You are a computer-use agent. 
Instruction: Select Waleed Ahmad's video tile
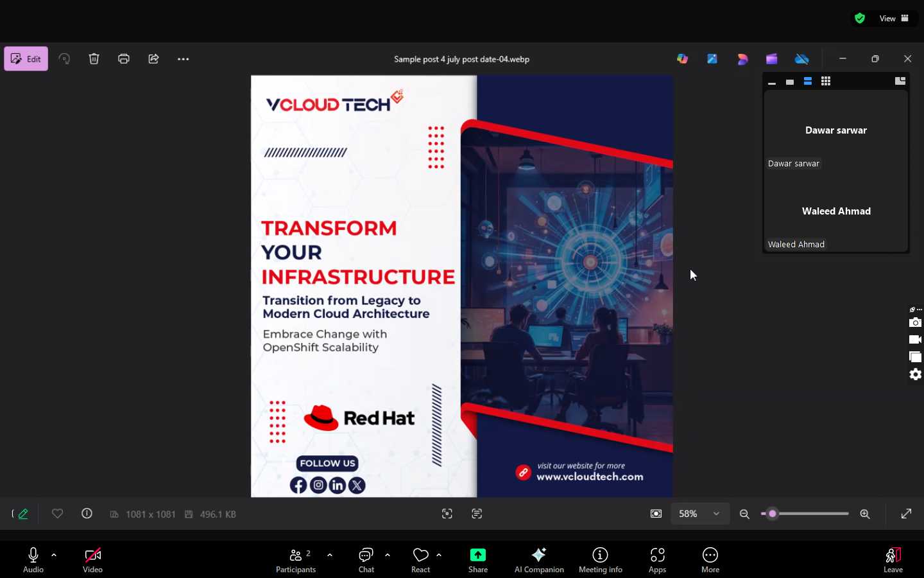pos(836,212)
